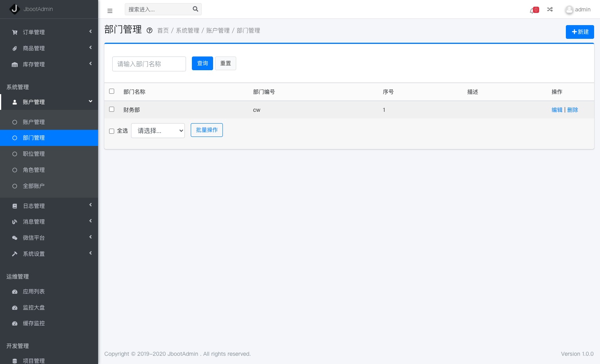Open 角色管理 sidebar item

[x=49, y=170]
